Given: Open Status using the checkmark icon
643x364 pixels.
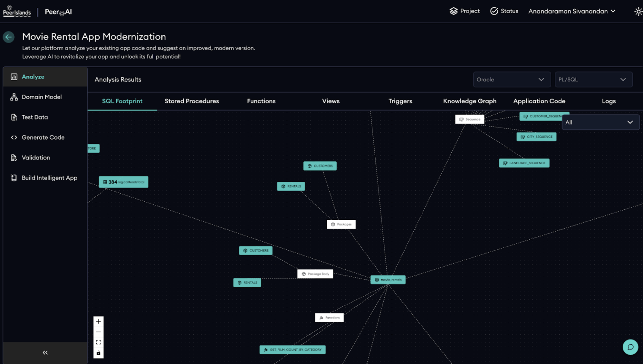Looking at the screenshot, I should [494, 11].
